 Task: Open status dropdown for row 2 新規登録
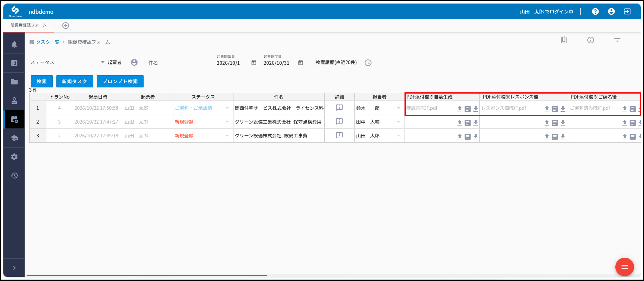point(227,122)
